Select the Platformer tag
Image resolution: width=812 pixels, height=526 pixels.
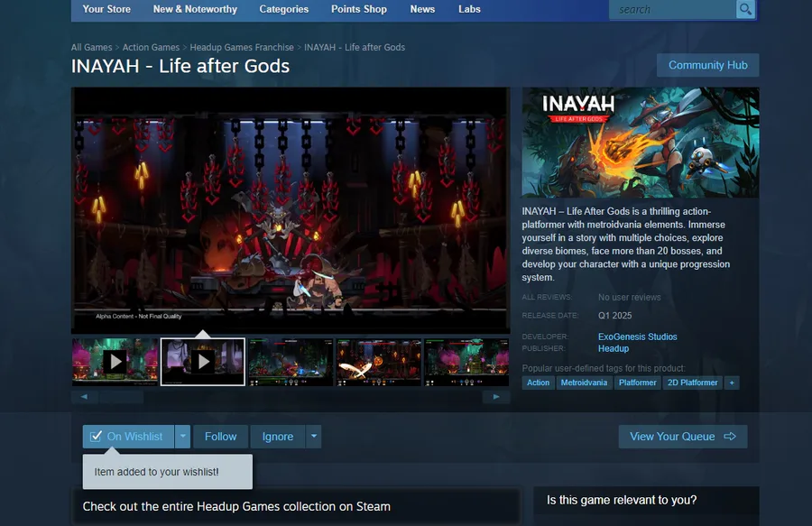(638, 383)
